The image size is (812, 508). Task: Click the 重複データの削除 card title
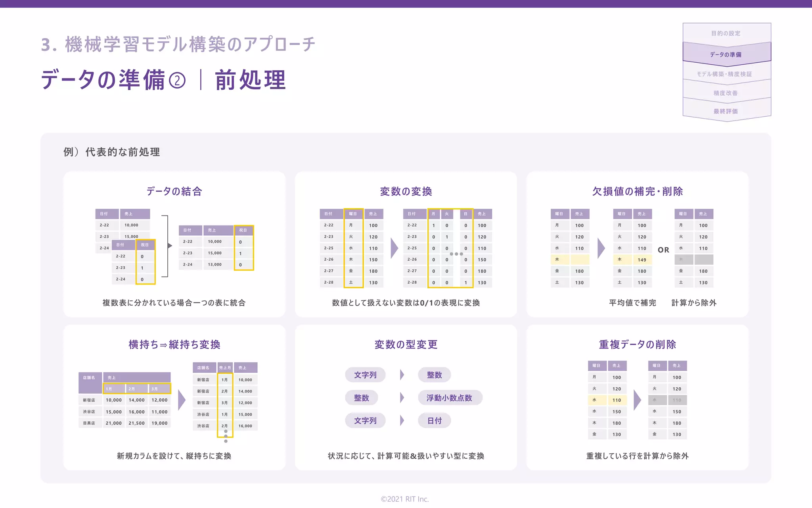pos(638,344)
